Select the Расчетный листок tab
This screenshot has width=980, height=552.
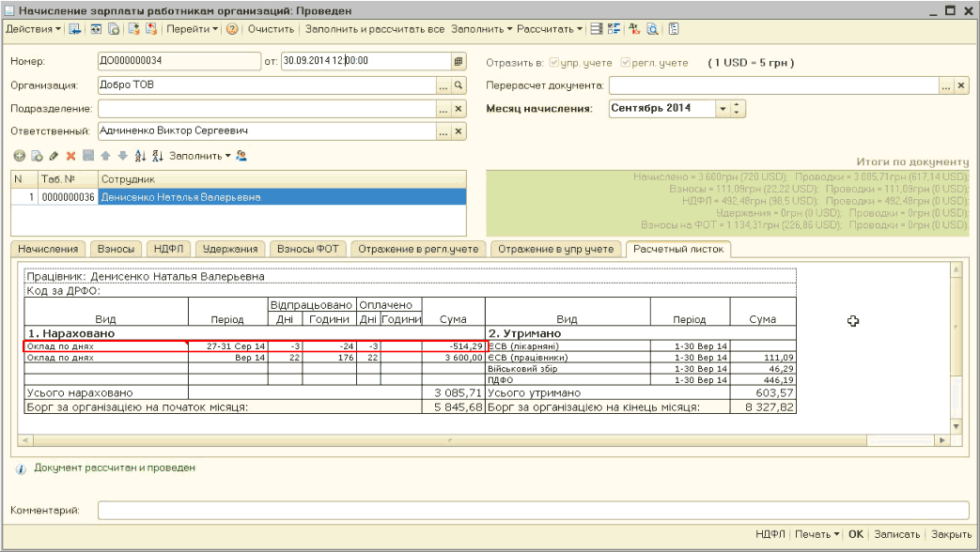(678, 249)
